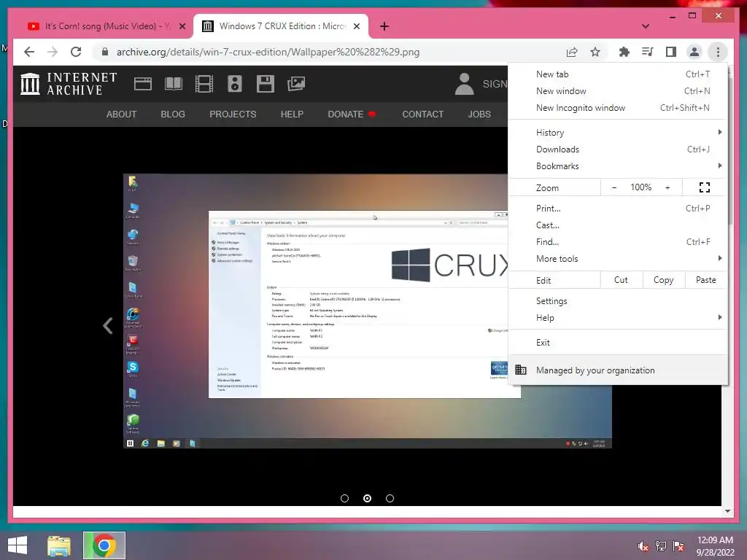Choose Exit from the Chrome menu

click(x=618, y=343)
